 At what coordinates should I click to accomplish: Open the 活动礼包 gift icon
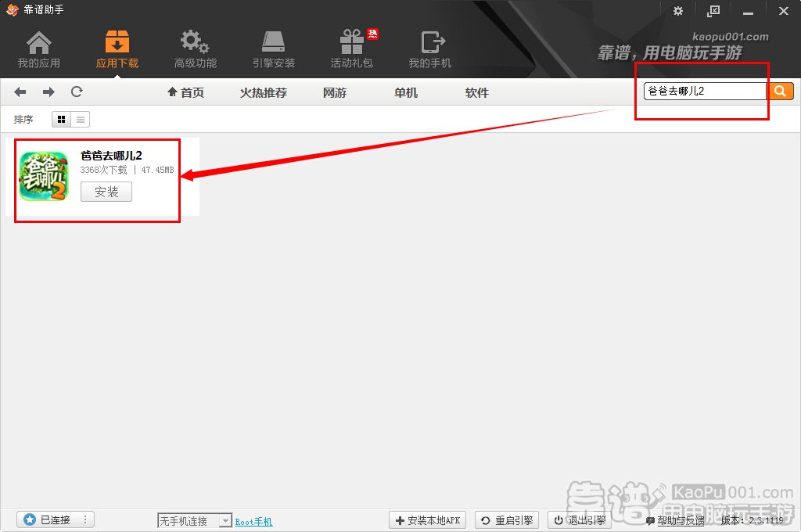click(x=352, y=42)
